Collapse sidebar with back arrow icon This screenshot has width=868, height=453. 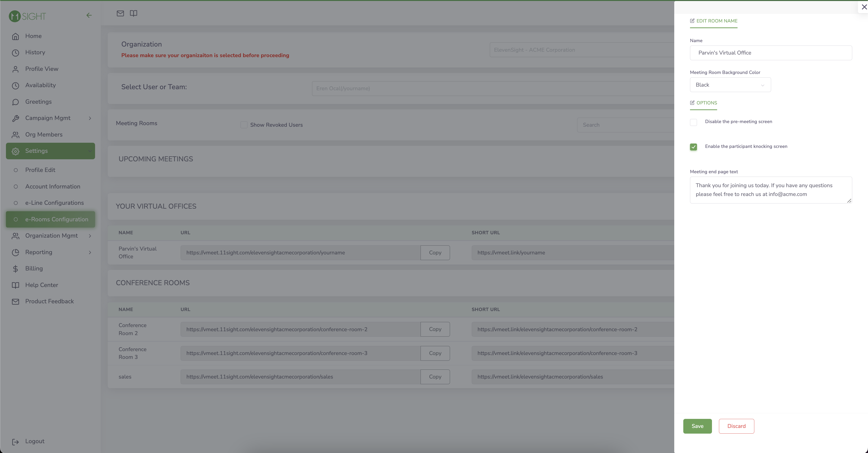point(89,15)
